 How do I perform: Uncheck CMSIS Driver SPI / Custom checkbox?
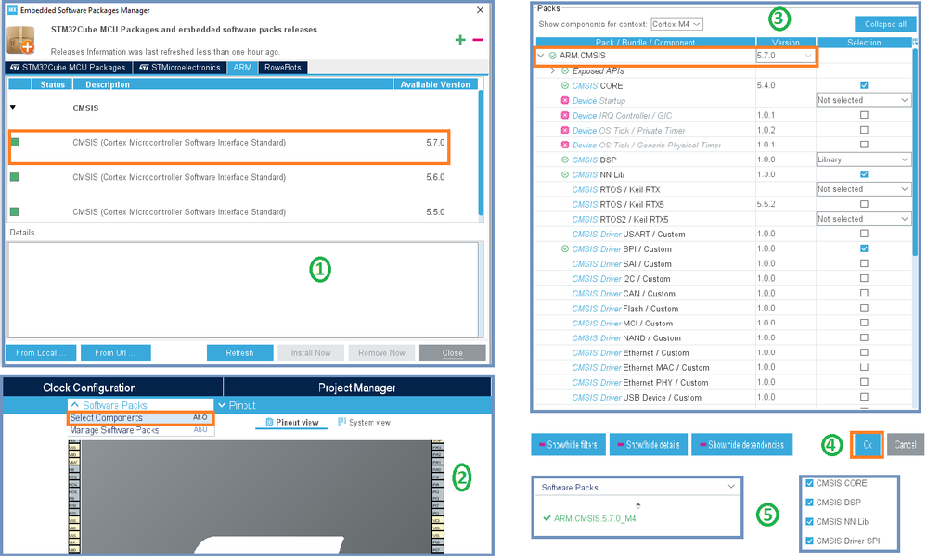pyautogui.click(x=864, y=248)
